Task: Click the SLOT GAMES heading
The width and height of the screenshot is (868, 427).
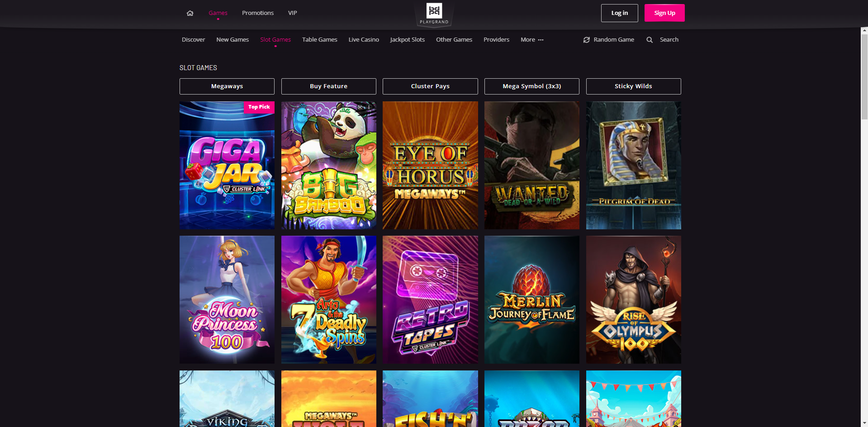Action: pyautogui.click(x=198, y=68)
